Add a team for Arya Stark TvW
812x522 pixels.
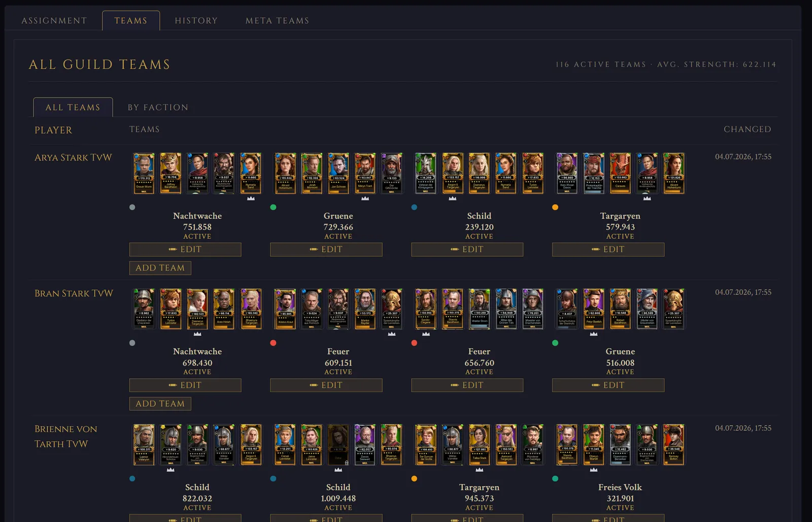click(x=160, y=268)
